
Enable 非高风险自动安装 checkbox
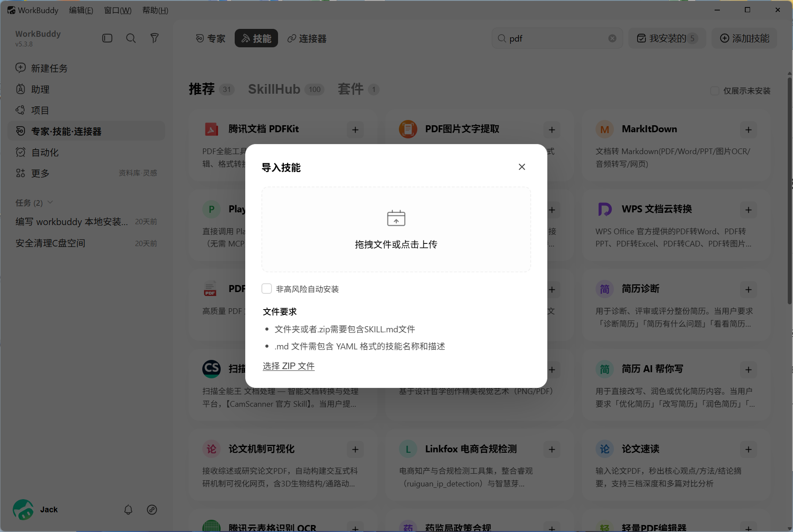pos(267,289)
